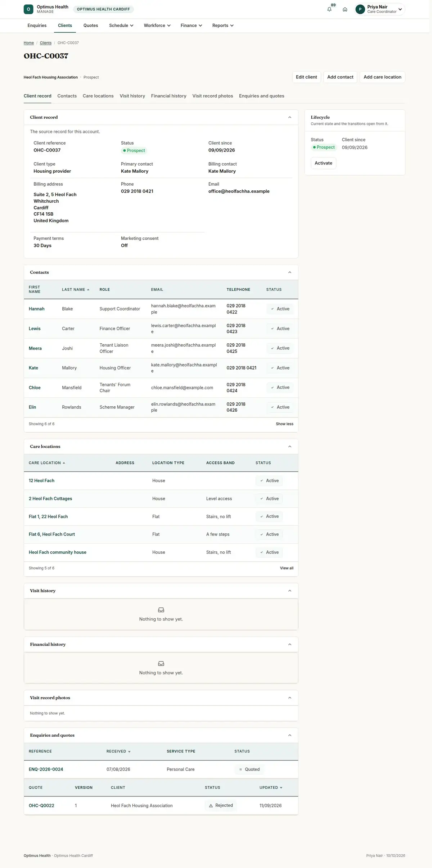
Task: Open the Schedule dropdown menu
Action: (x=121, y=26)
